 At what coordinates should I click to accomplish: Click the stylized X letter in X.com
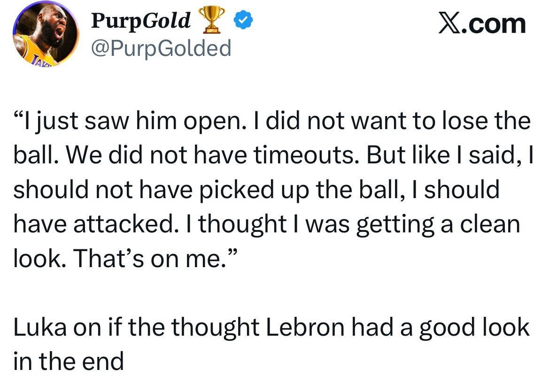pos(448,23)
